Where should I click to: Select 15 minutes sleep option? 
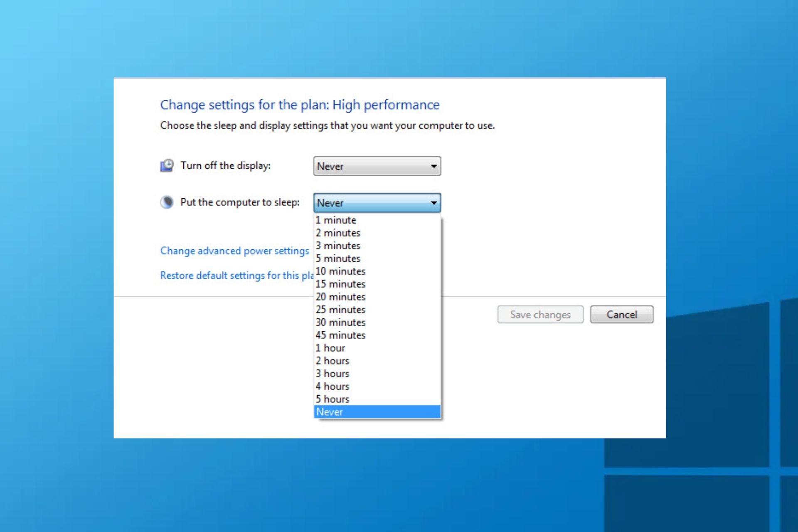pyautogui.click(x=377, y=284)
